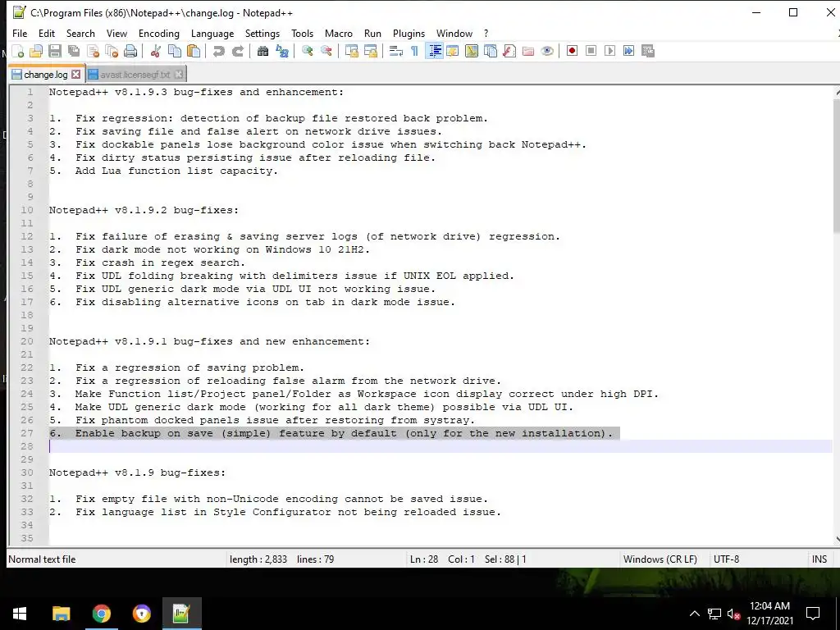Switch to the avast.licensegf.txt tab

135,75
